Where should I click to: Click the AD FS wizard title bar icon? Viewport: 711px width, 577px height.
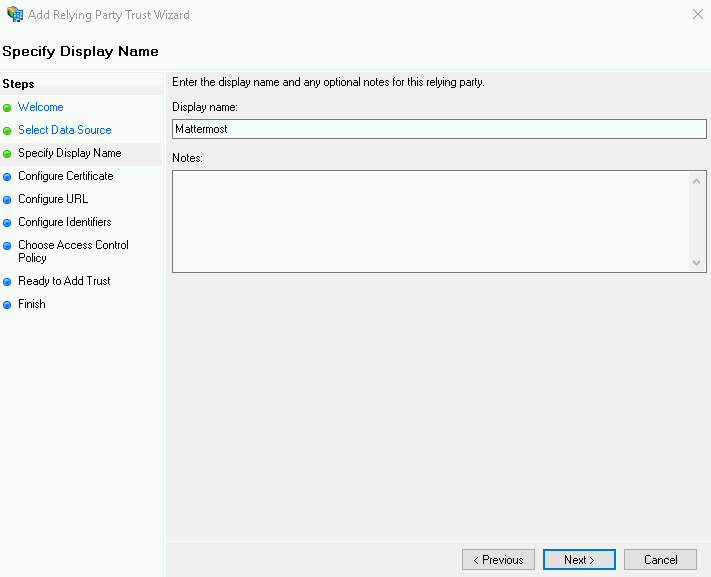pos(14,15)
